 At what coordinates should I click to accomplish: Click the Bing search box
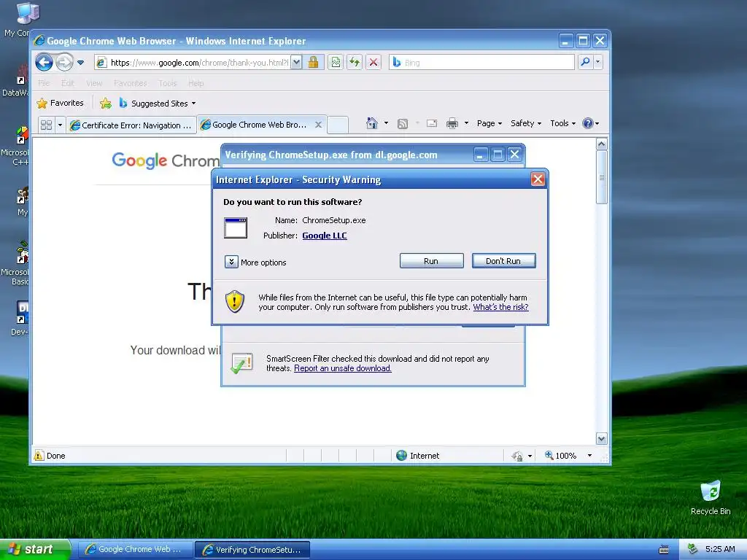tap(482, 63)
